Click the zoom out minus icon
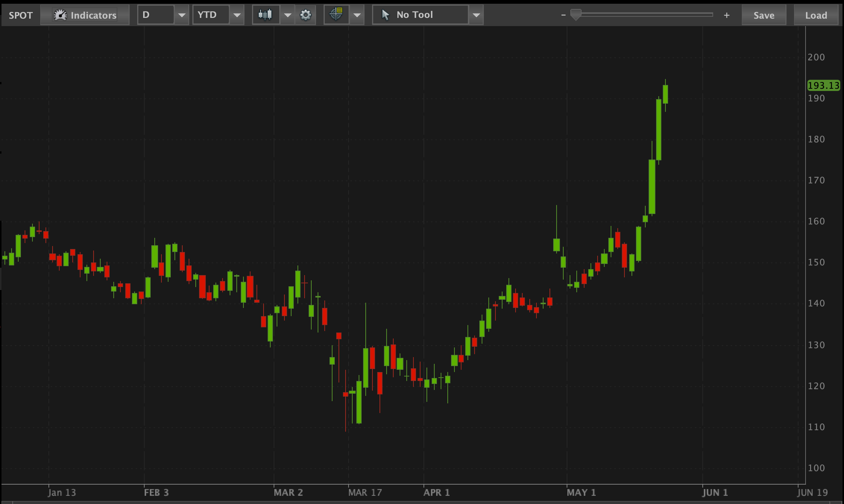844x504 pixels. (563, 15)
